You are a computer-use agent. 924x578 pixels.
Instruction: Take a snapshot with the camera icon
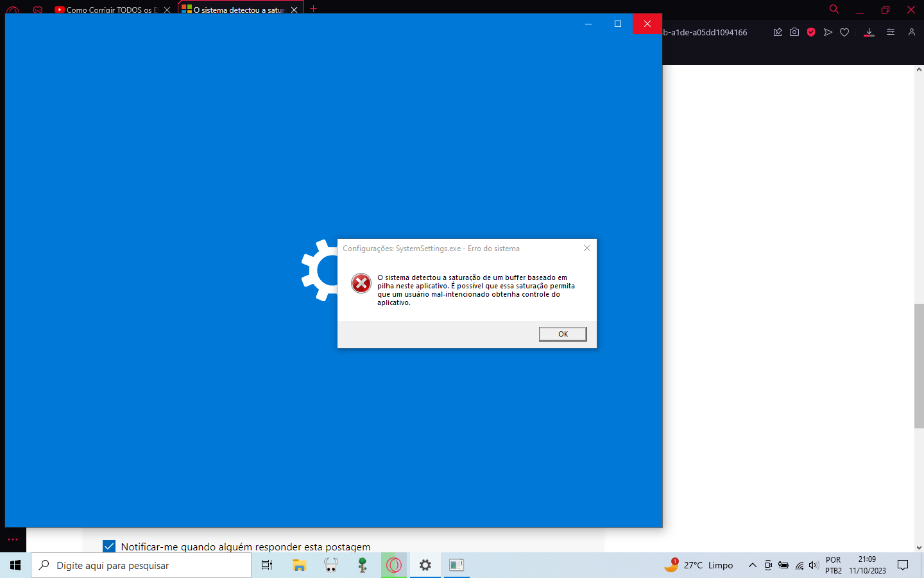coord(794,32)
